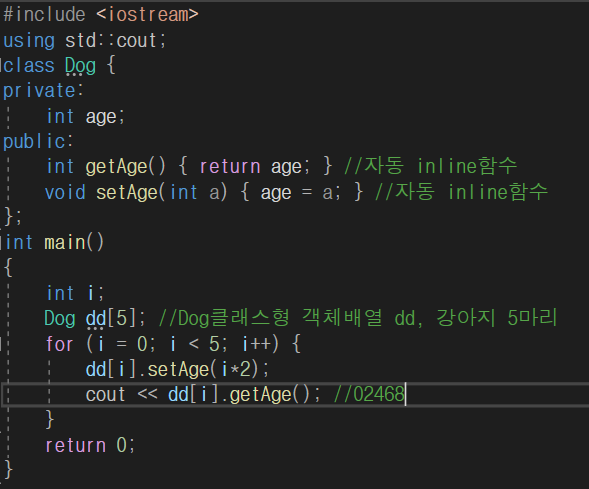Click the return 0; statement
This screenshot has width=589, height=489.
pyautogui.click(x=90, y=445)
